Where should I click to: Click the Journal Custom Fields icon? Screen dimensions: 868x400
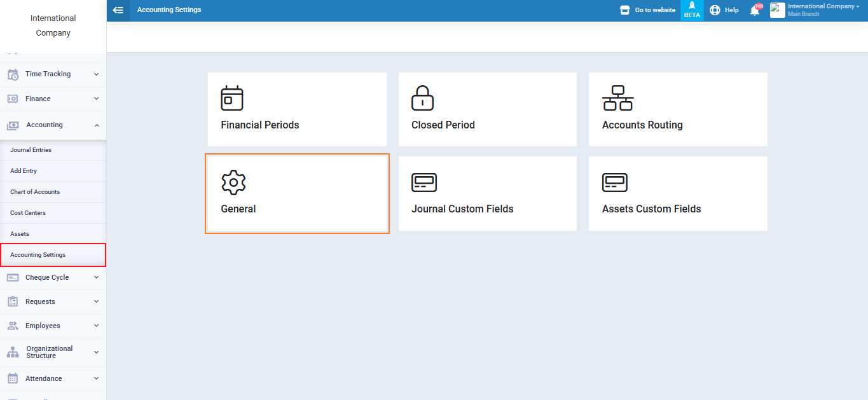pos(424,183)
